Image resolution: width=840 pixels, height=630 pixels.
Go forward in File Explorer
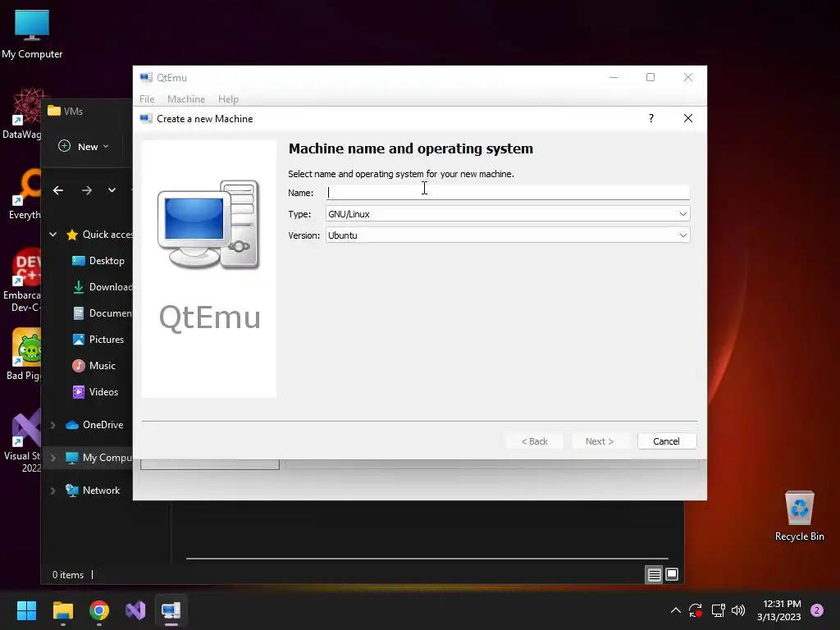tap(87, 190)
